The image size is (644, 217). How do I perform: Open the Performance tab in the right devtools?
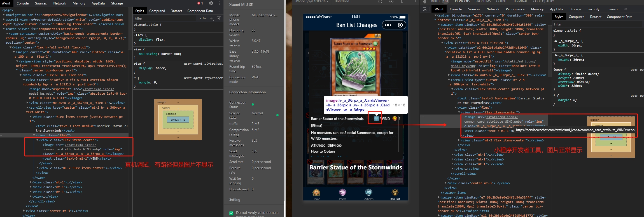click(515, 9)
